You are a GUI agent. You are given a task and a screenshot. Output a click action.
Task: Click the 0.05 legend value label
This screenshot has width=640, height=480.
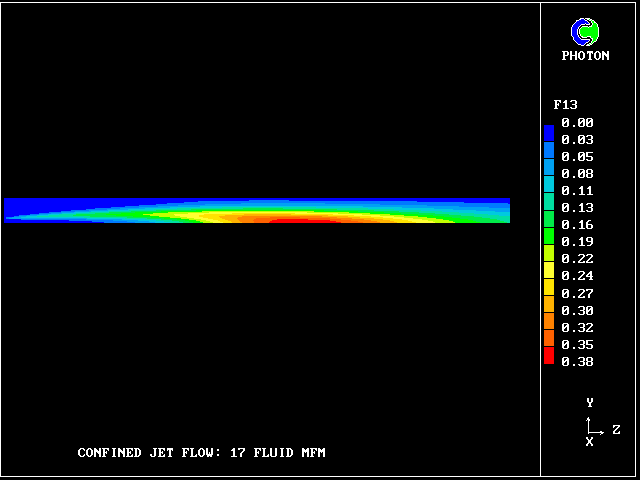(x=577, y=157)
